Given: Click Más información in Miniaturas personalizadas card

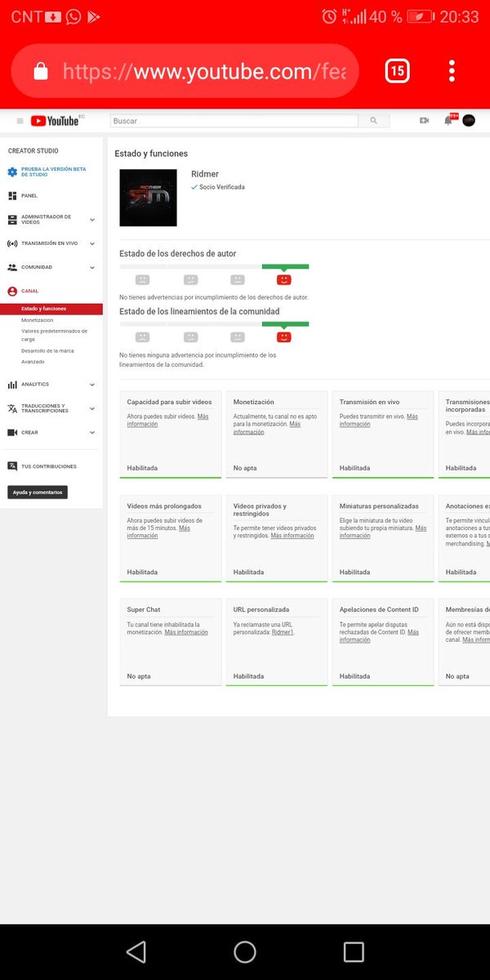Looking at the screenshot, I should click(383, 532).
